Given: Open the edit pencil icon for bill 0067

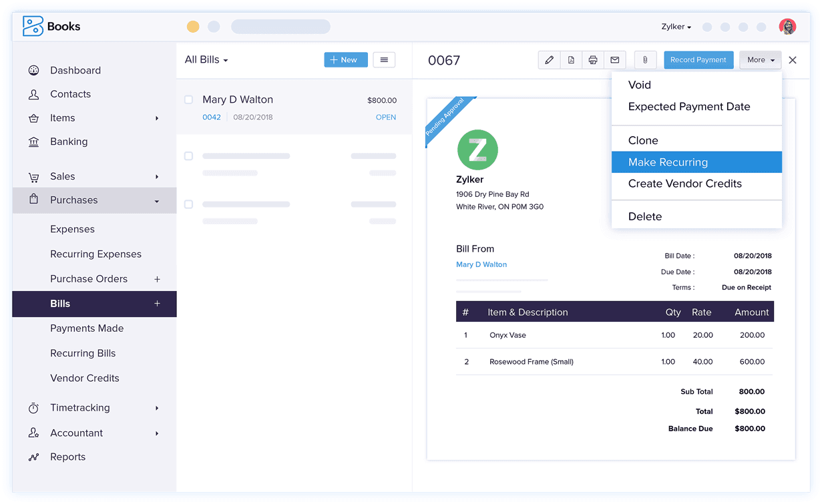Looking at the screenshot, I should point(549,60).
